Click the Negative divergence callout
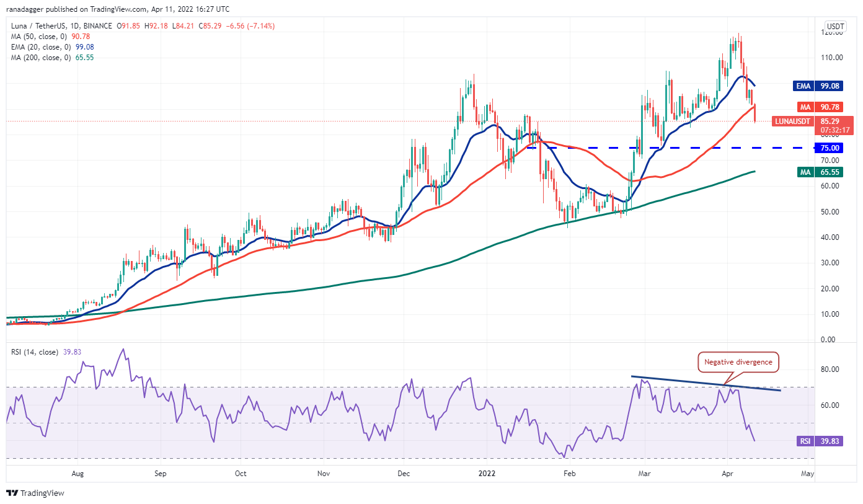This screenshot has width=863, height=504. (738, 361)
